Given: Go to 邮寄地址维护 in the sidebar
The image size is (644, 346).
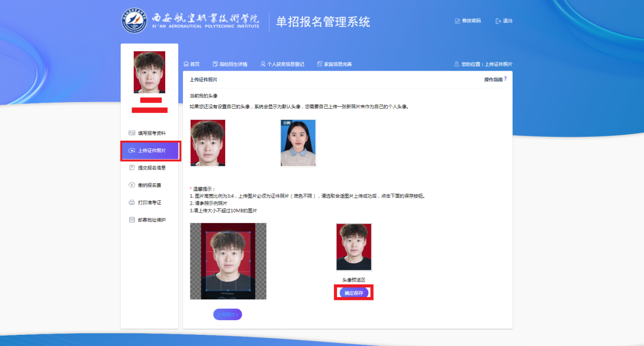Looking at the screenshot, I should coord(151,220).
